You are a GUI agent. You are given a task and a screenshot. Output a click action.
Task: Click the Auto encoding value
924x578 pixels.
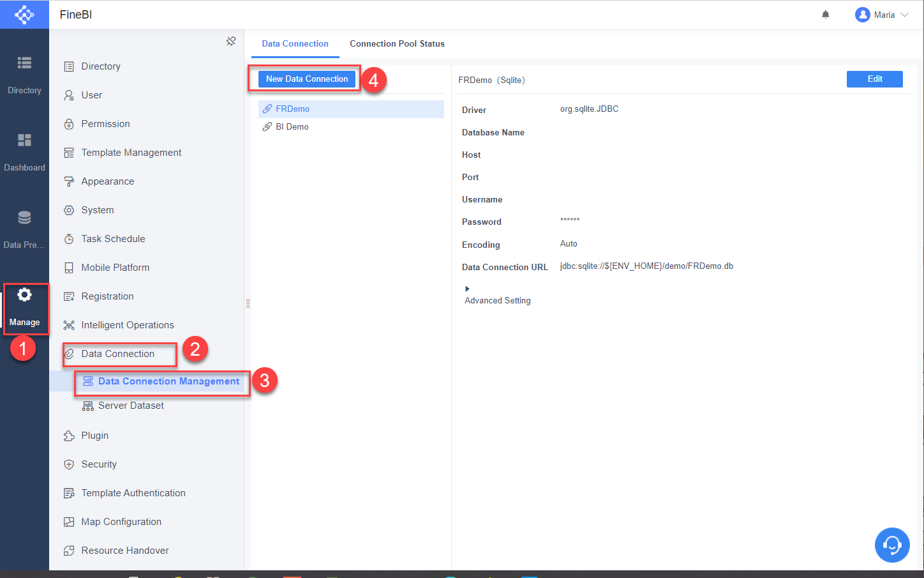point(569,244)
